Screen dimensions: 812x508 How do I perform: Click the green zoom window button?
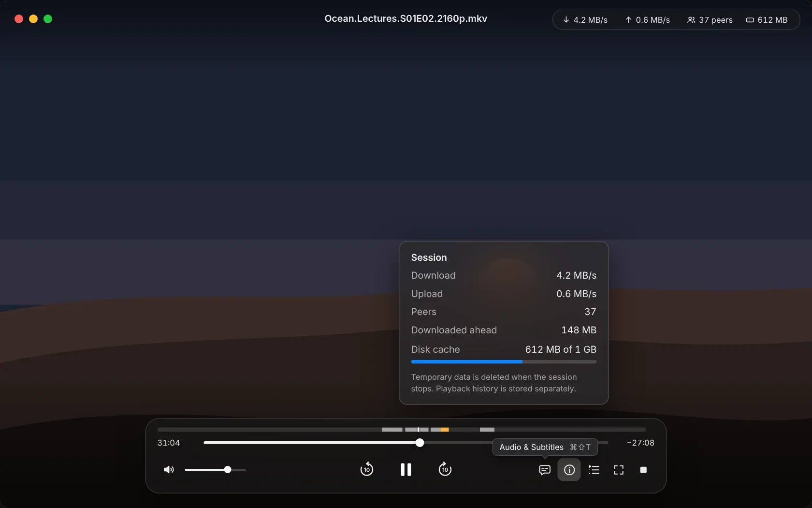48,19
